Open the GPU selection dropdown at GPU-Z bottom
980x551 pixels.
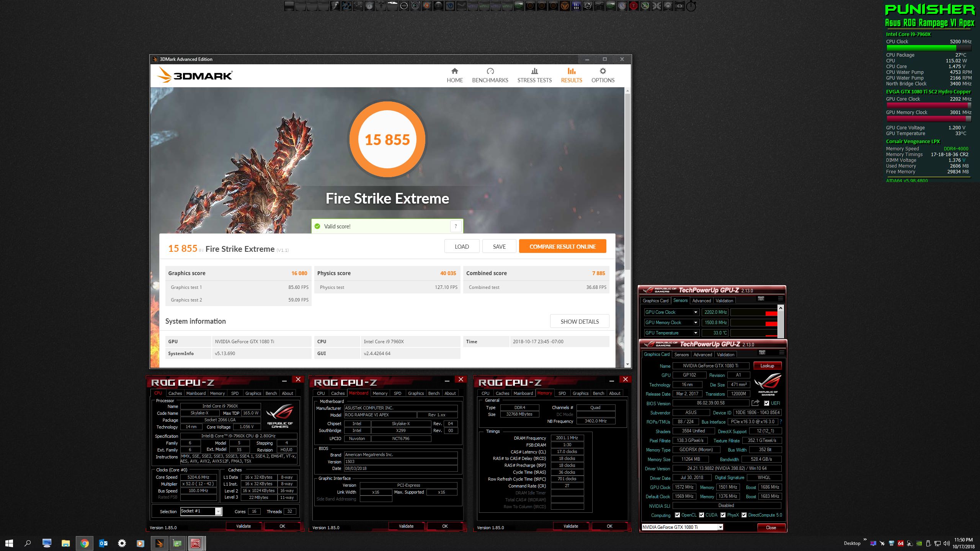tap(720, 527)
